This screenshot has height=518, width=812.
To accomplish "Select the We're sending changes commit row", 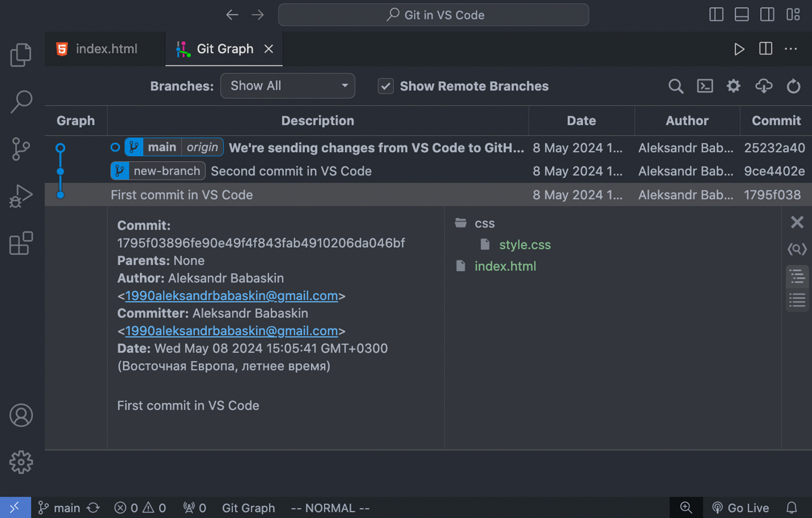I will click(428, 148).
